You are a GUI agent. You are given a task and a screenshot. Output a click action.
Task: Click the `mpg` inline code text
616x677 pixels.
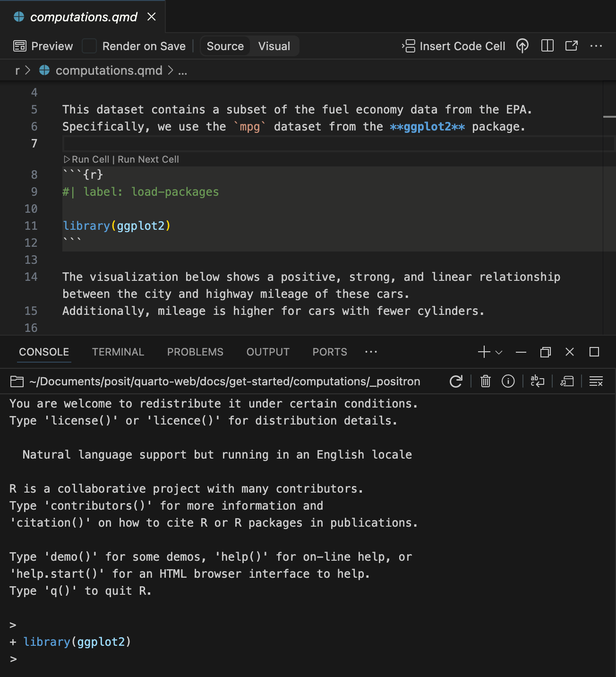click(250, 127)
